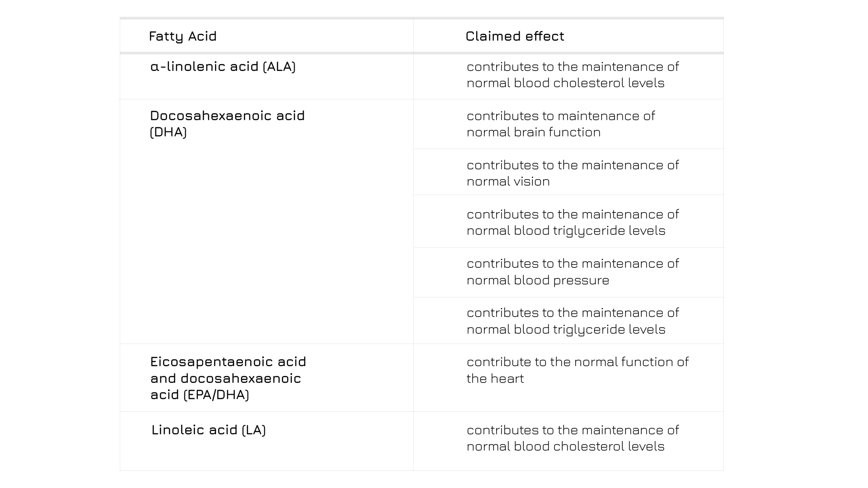Select the Linoleic acid (LA) row label
Screen dimensions: 868x488
point(208,430)
